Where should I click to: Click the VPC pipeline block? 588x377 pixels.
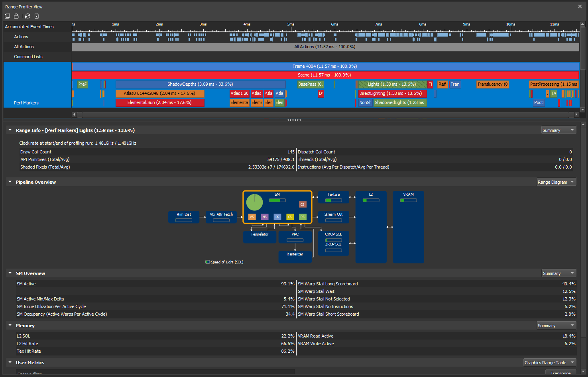pos(295,237)
